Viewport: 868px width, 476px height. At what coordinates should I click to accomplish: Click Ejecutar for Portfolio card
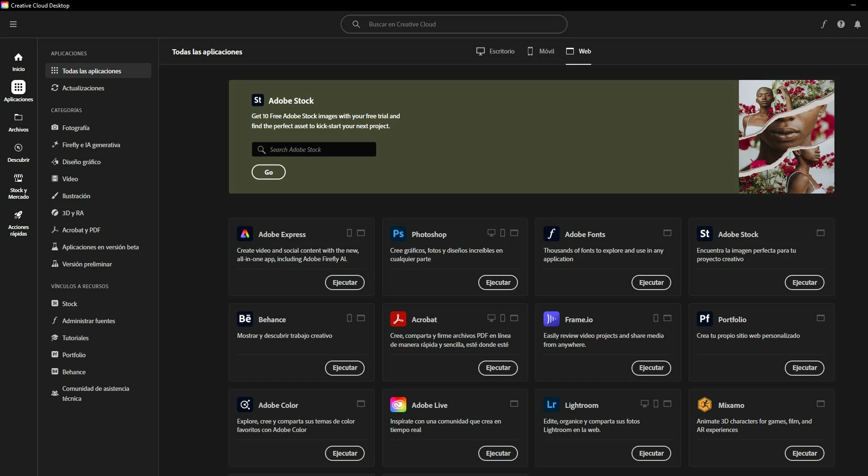805,368
